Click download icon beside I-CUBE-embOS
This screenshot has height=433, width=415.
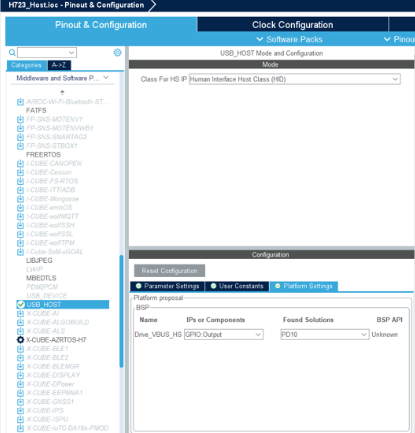click(20, 208)
